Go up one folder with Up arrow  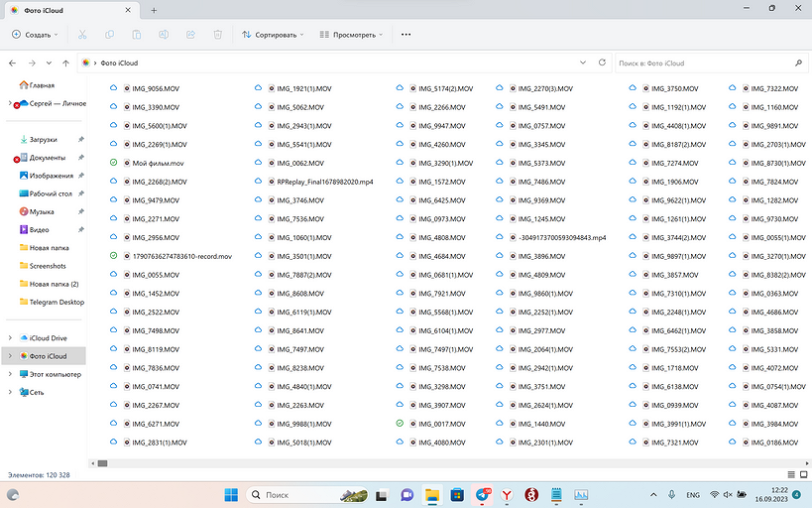point(64,63)
